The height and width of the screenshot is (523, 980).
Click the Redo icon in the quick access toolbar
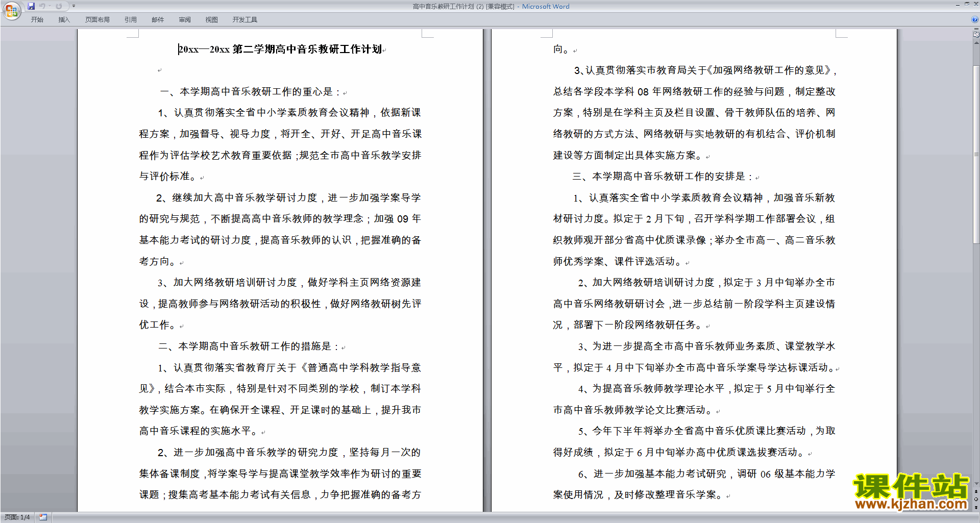pos(59,6)
